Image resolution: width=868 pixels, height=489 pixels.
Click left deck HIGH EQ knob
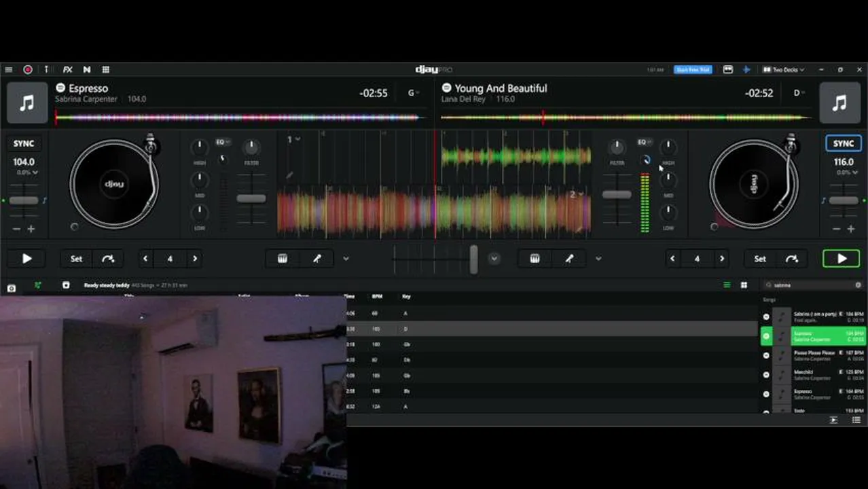[200, 147]
